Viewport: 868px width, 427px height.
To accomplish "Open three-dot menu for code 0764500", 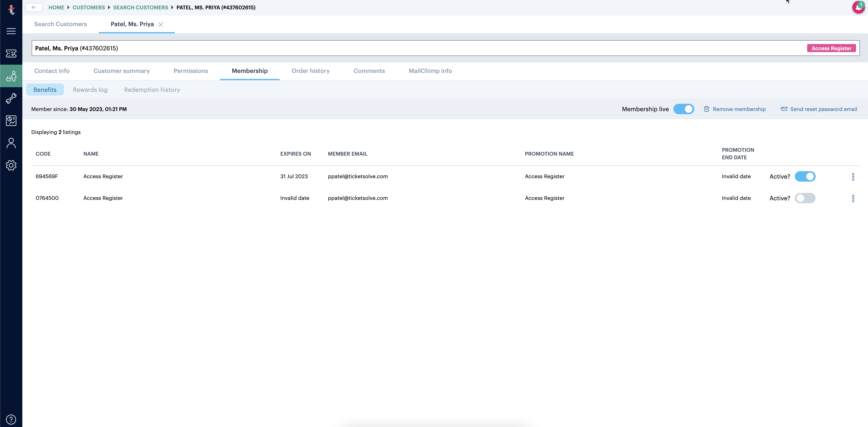I will [853, 198].
